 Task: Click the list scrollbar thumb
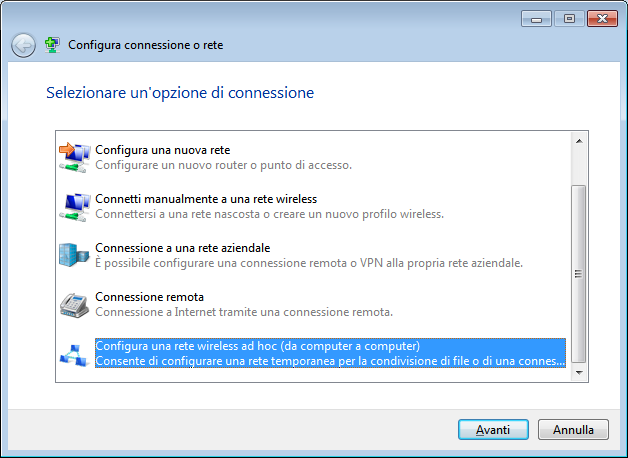pos(579,274)
